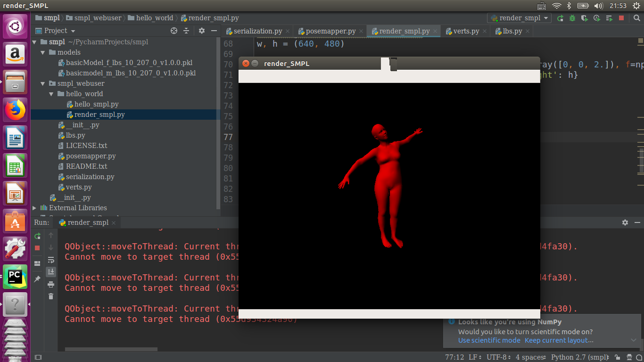Close the posemapper.py editor tab
This screenshot has height=362, width=644.
361,32
